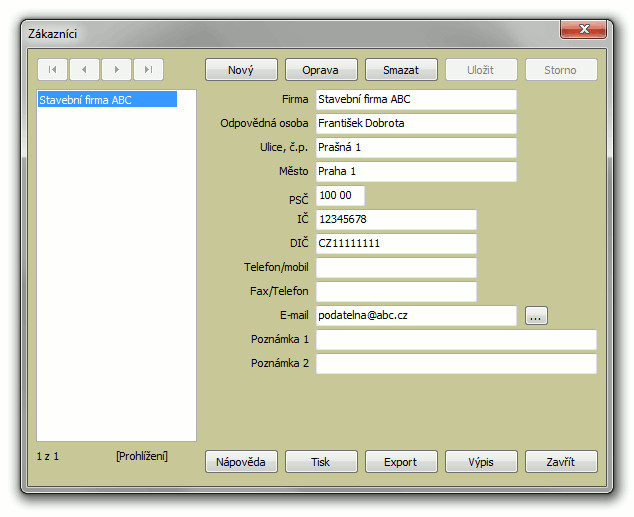Open the Výpis listing button

[481, 462]
